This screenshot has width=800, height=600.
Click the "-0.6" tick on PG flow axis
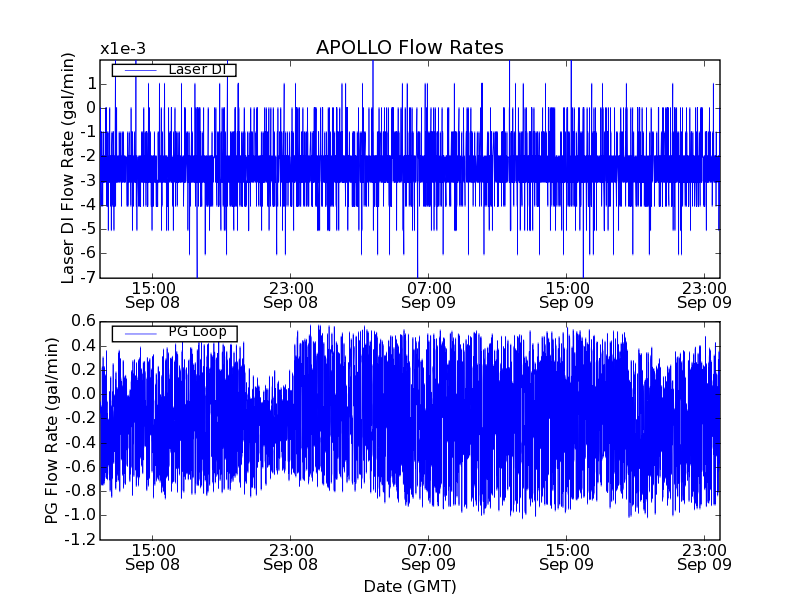tap(80, 466)
